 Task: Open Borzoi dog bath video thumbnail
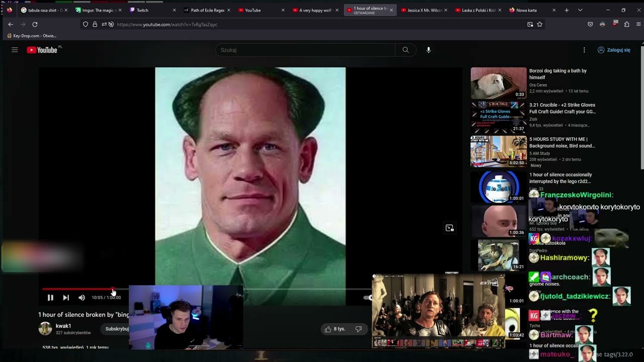[x=499, y=83]
